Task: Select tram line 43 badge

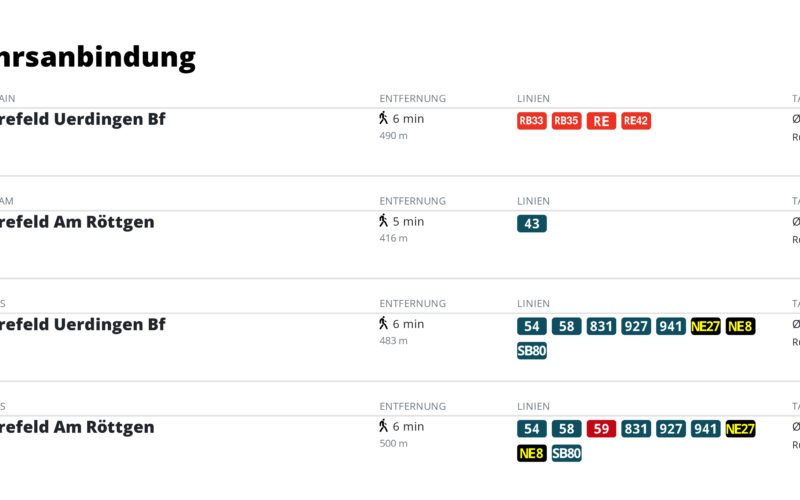Action: (532, 223)
